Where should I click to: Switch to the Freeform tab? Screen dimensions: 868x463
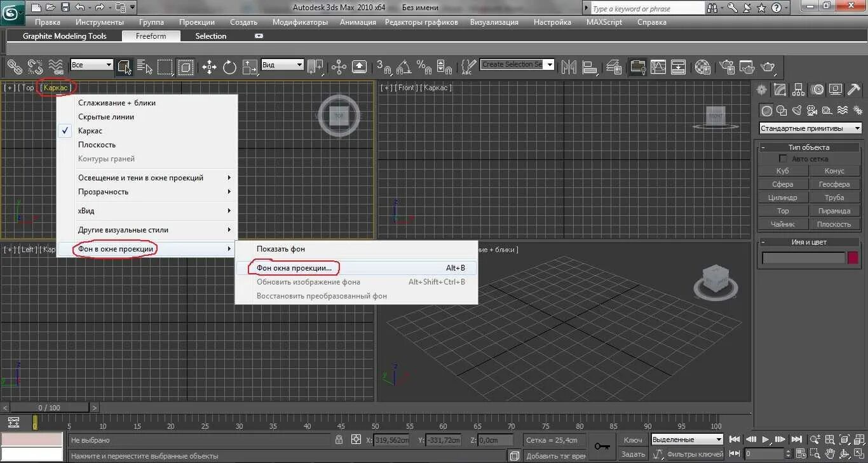click(x=151, y=36)
